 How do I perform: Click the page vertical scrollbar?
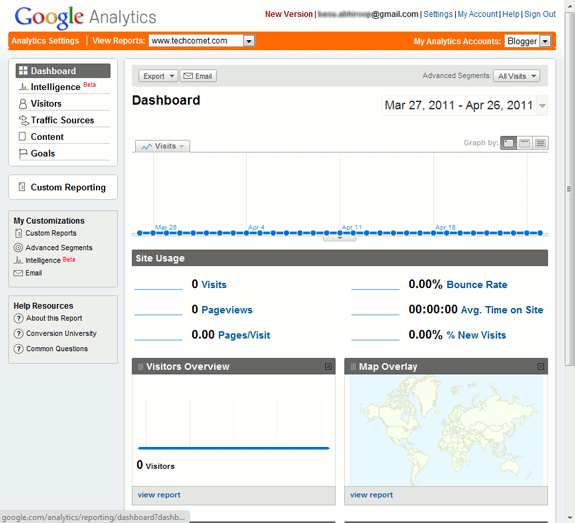tap(569, 189)
